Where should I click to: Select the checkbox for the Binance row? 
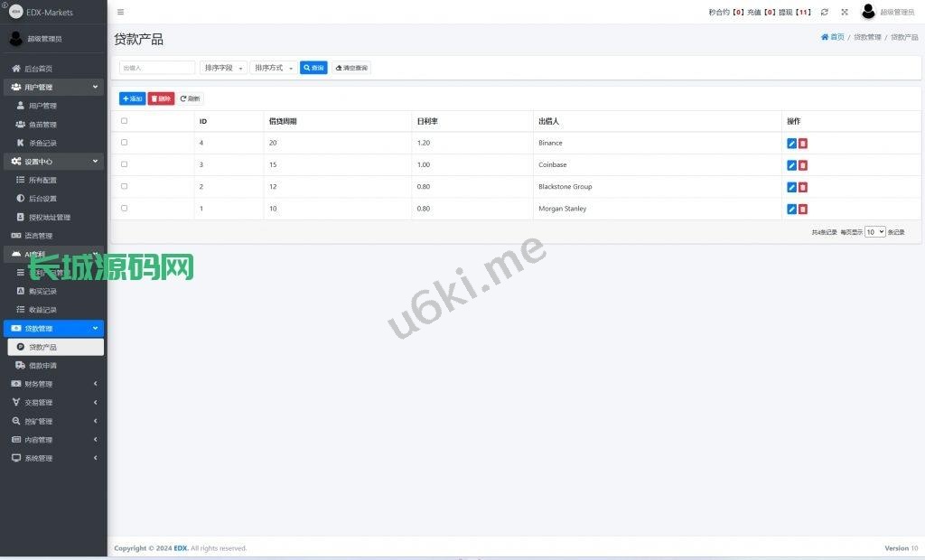click(124, 143)
